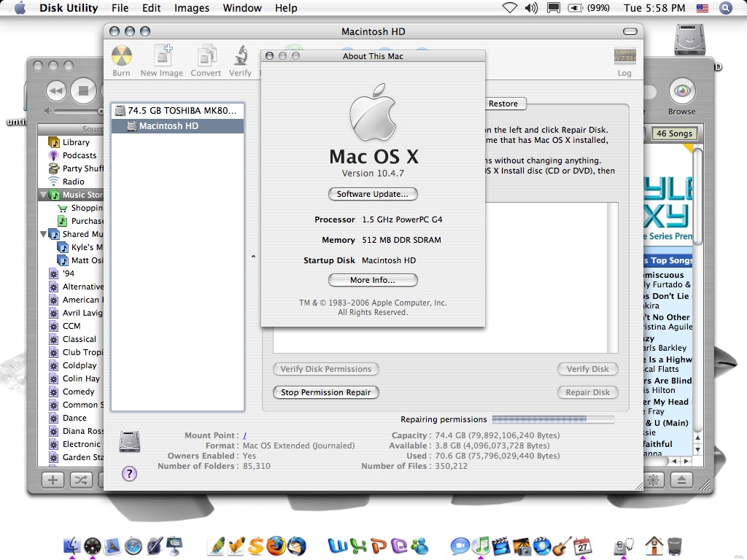Click Stop Permission Repair button
The width and height of the screenshot is (747, 560).
point(326,392)
